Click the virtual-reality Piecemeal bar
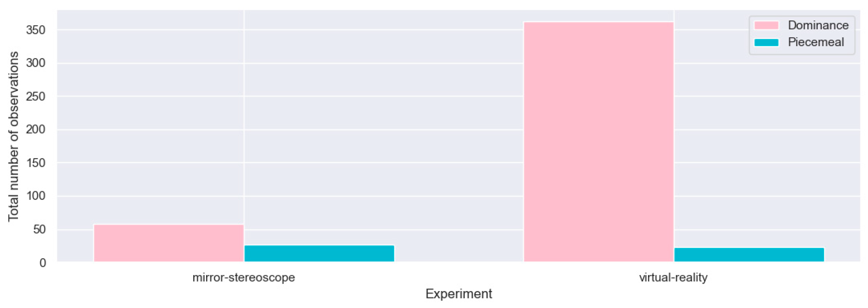The image size is (868, 308). coord(749,254)
